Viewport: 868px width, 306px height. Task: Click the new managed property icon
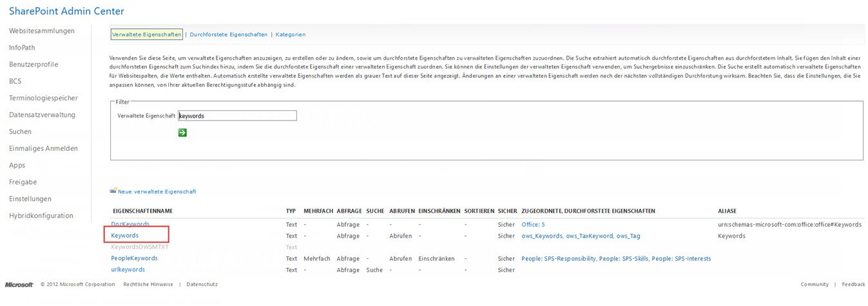point(113,191)
